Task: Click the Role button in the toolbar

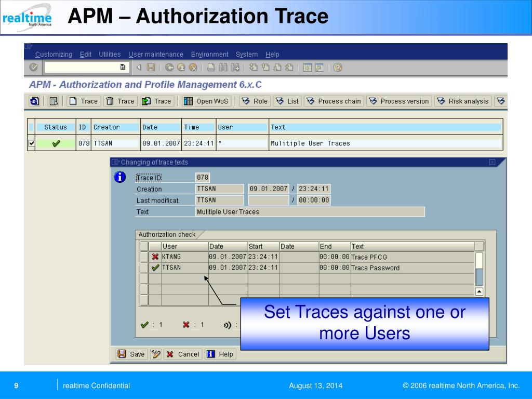Action: tap(255, 101)
